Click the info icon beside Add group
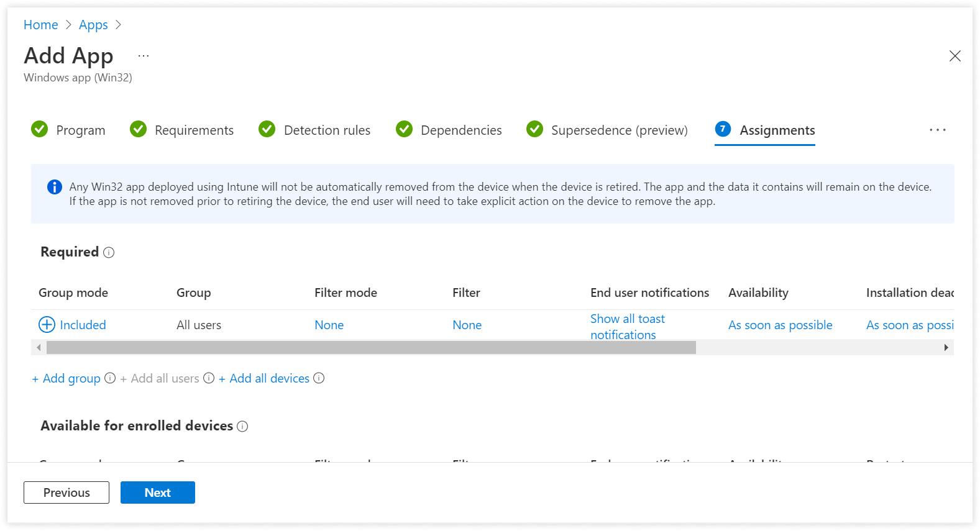The width and height of the screenshot is (980, 531). click(x=110, y=378)
